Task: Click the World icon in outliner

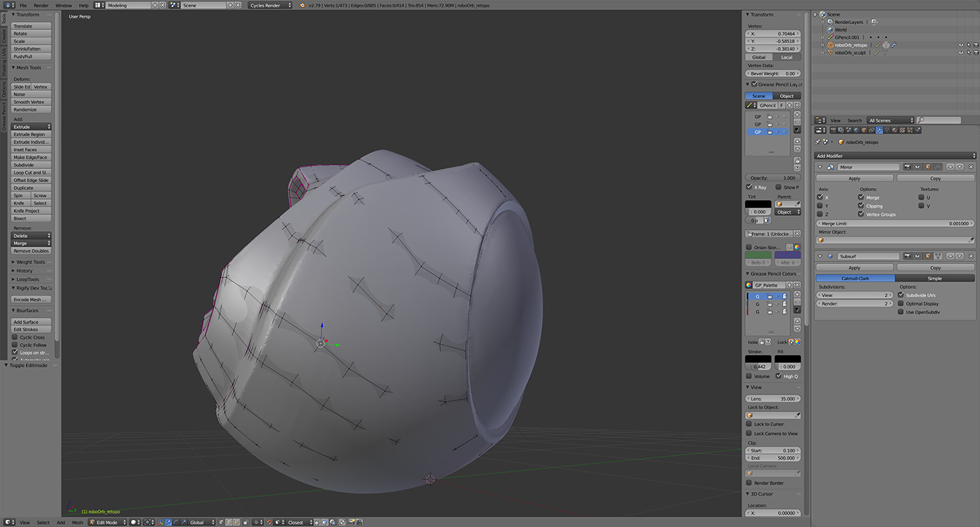Action: click(830, 30)
